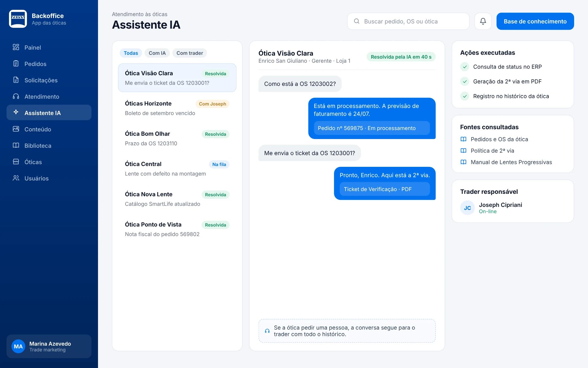Click Resolvida pela IA em 40 s badge
The image size is (588, 368).
tap(401, 57)
